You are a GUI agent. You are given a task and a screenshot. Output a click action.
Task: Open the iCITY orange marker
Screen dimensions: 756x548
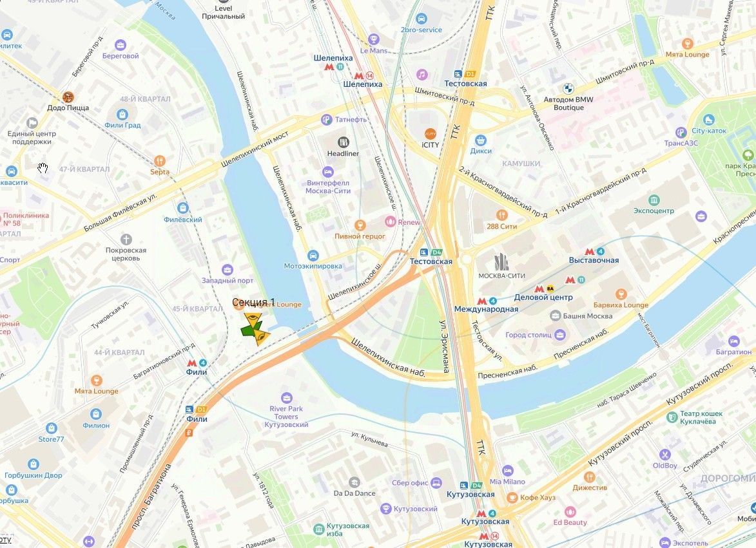pos(431,134)
